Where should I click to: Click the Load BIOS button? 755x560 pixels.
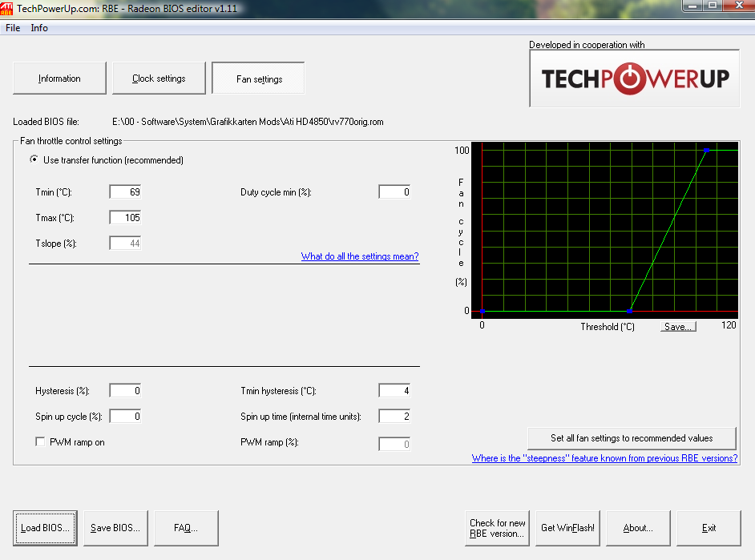coord(45,528)
